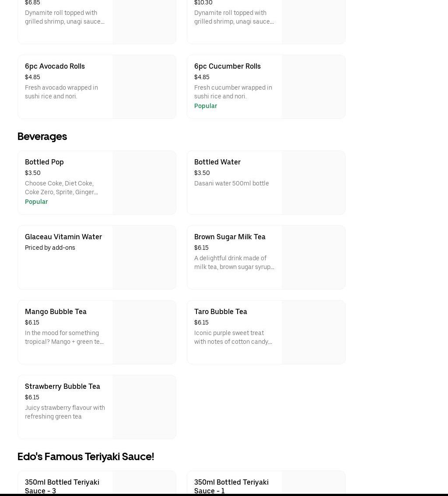Screen dimensions: 448x496
Task: Click the Taro Bubble Tea image thumbnail
Action: pos(313,332)
